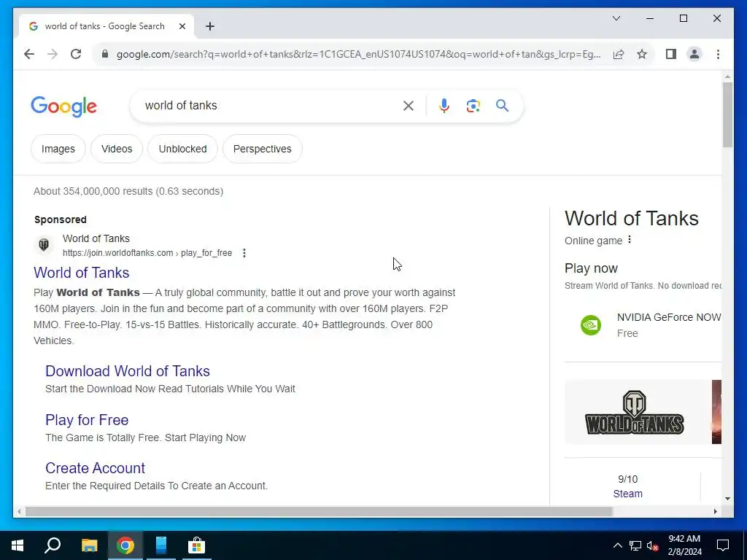Click the 'Sponsored' label

tap(61, 219)
